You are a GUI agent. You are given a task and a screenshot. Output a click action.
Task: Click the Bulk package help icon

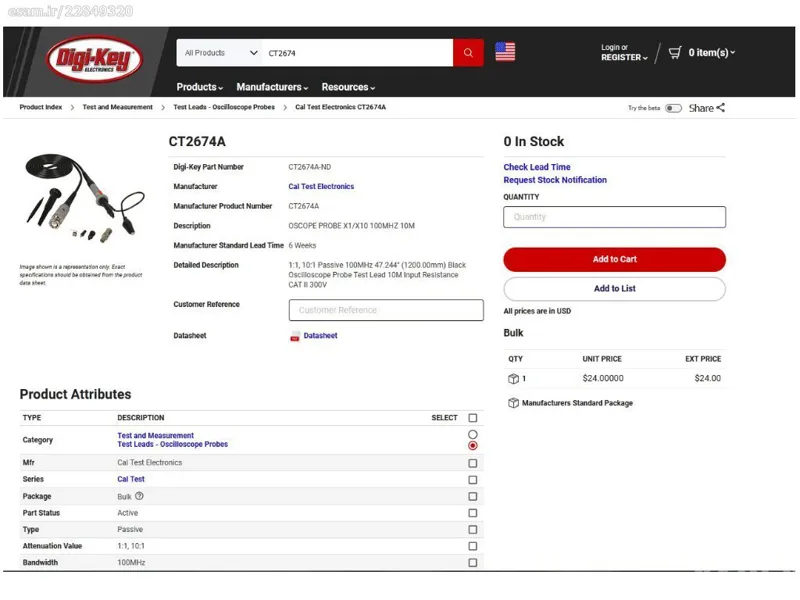pyautogui.click(x=139, y=496)
